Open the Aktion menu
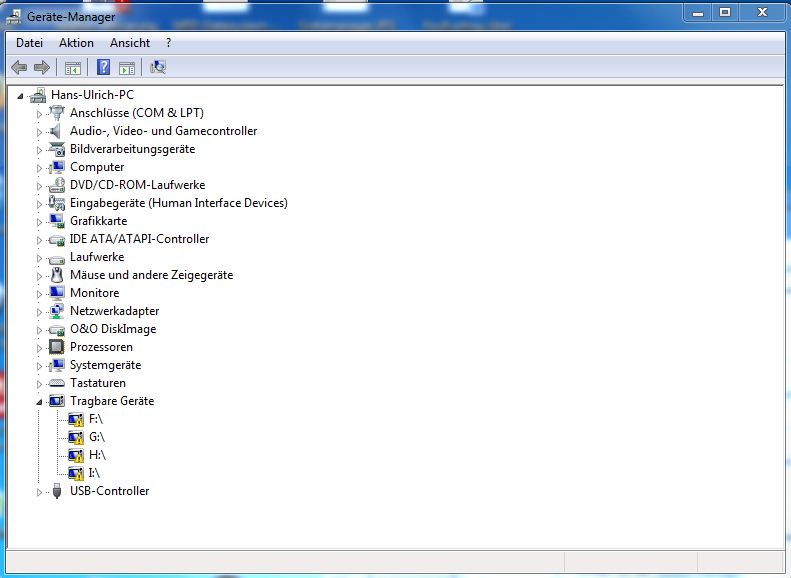This screenshot has height=578, width=791. point(76,43)
